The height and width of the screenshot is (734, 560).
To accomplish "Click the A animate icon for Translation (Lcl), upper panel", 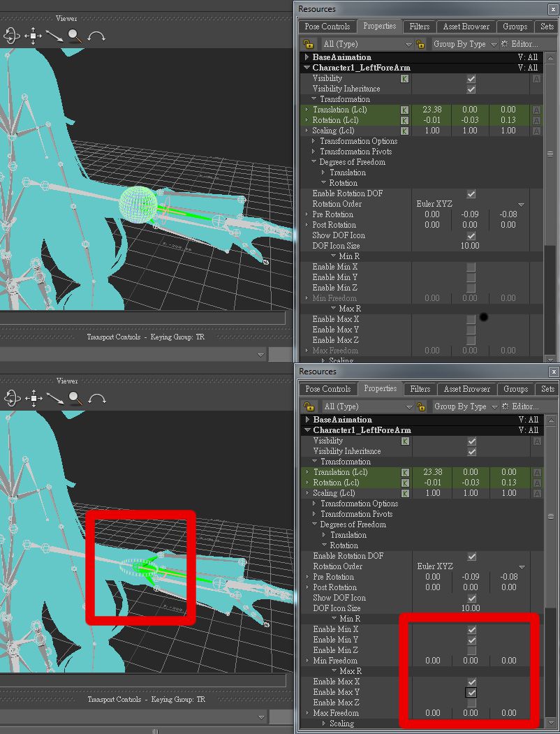I will click(536, 110).
